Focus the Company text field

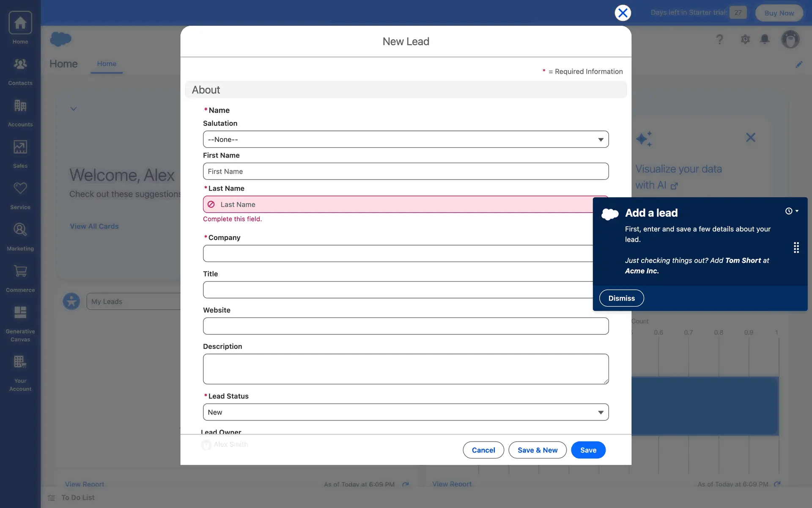398,254
